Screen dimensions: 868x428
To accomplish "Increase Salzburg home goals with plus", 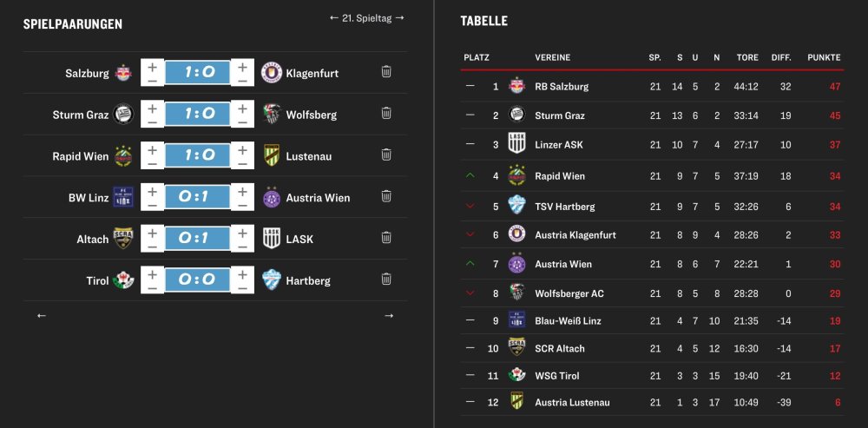I will pos(153,66).
